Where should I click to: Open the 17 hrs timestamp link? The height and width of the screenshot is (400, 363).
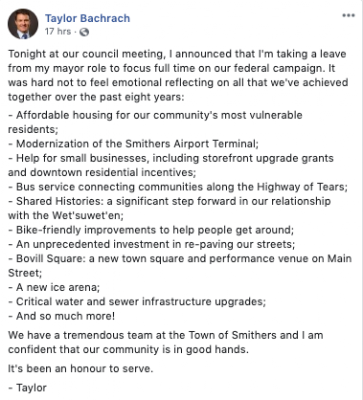[58, 32]
